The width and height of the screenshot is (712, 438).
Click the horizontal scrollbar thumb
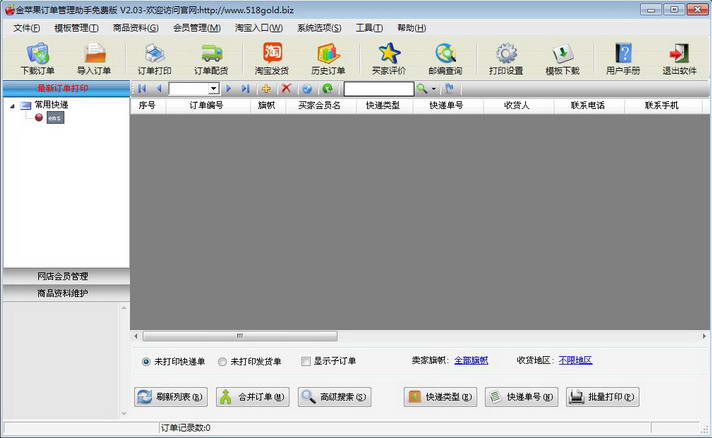tap(240, 336)
